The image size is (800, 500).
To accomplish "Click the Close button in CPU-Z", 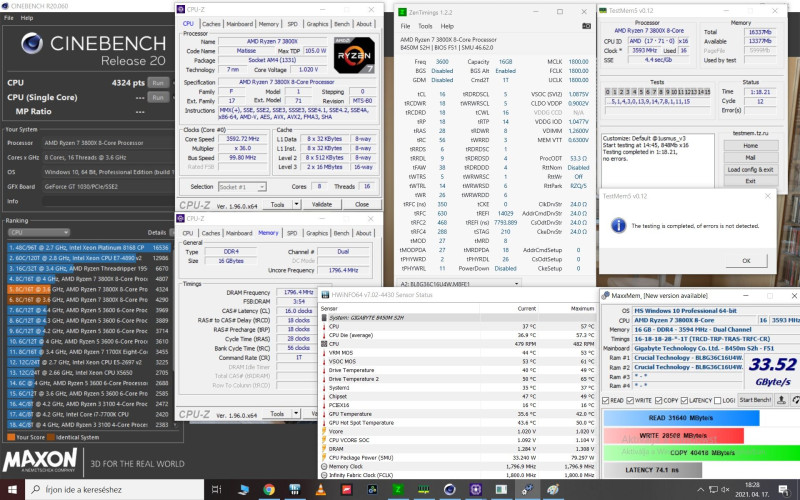I will (x=362, y=204).
